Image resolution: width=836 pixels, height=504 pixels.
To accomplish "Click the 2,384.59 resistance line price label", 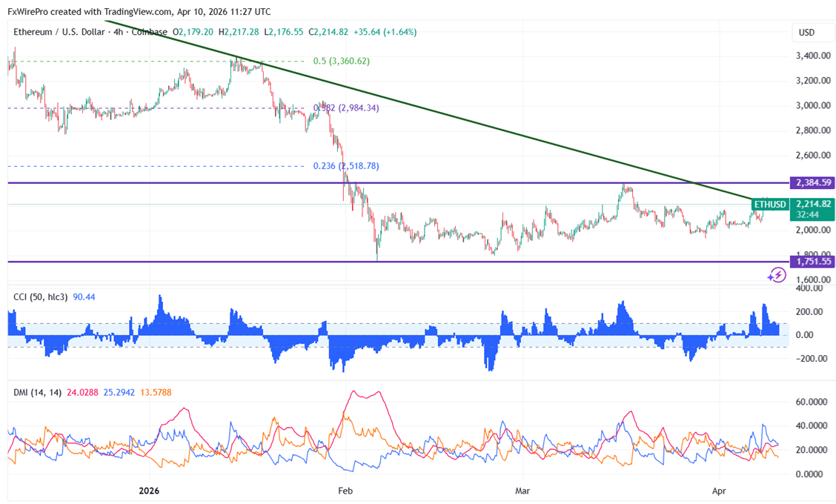I will (x=812, y=182).
